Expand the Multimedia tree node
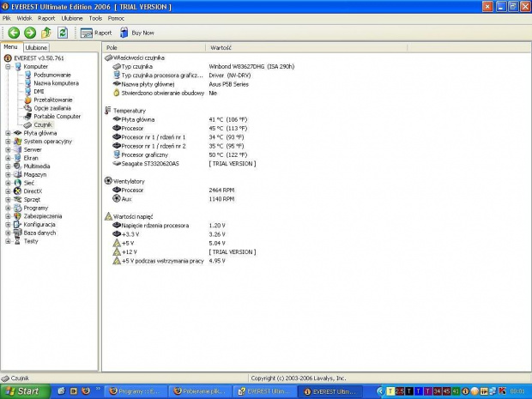 tap(8, 166)
